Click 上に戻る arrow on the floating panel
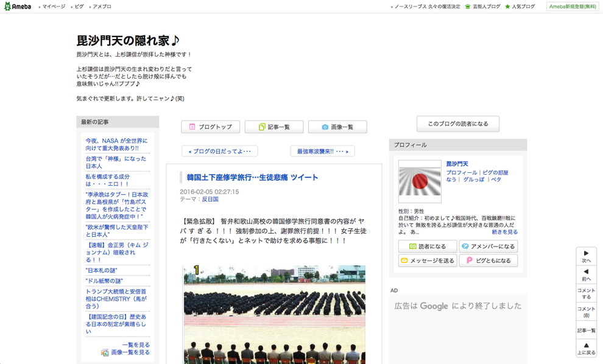This screenshot has height=364, width=603. (586, 349)
